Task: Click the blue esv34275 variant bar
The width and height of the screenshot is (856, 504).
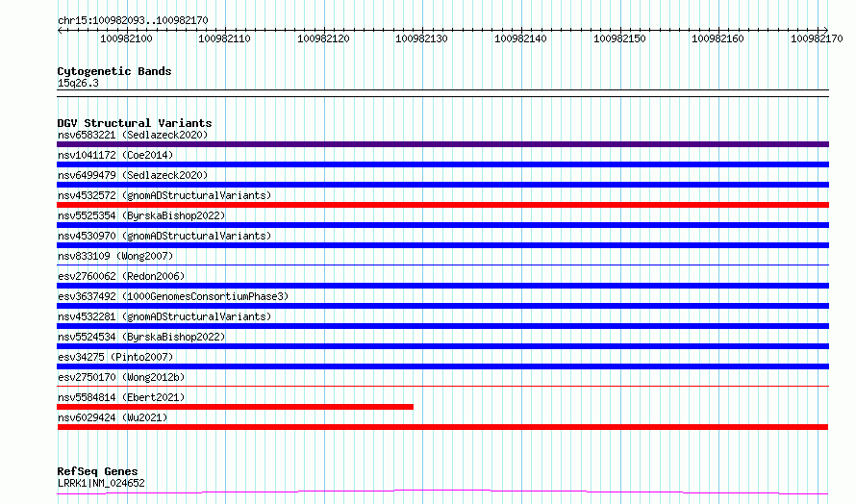Action: point(442,366)
